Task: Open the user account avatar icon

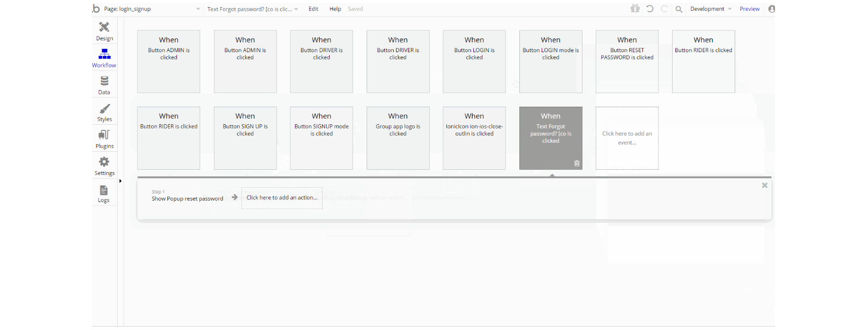Action: click(x=772, y=9)
